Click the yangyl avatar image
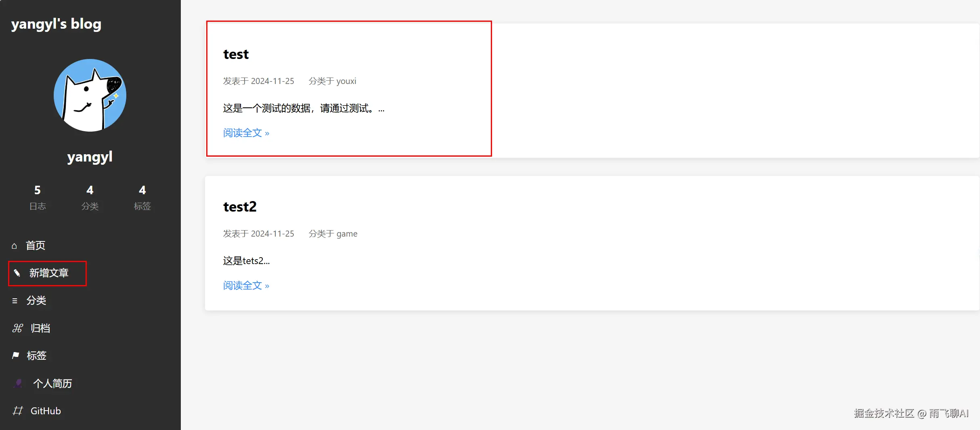 coord(90,95)
